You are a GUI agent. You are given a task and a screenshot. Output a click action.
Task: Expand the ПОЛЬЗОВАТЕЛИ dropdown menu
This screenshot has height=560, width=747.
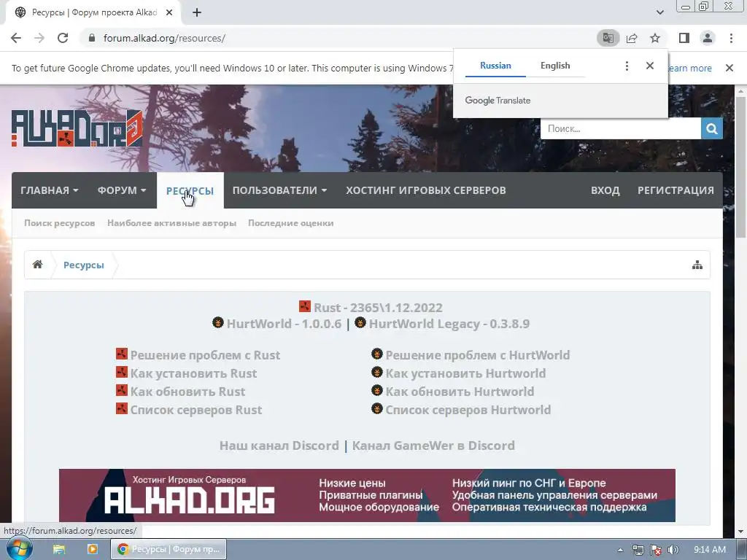tap(279, 190)
